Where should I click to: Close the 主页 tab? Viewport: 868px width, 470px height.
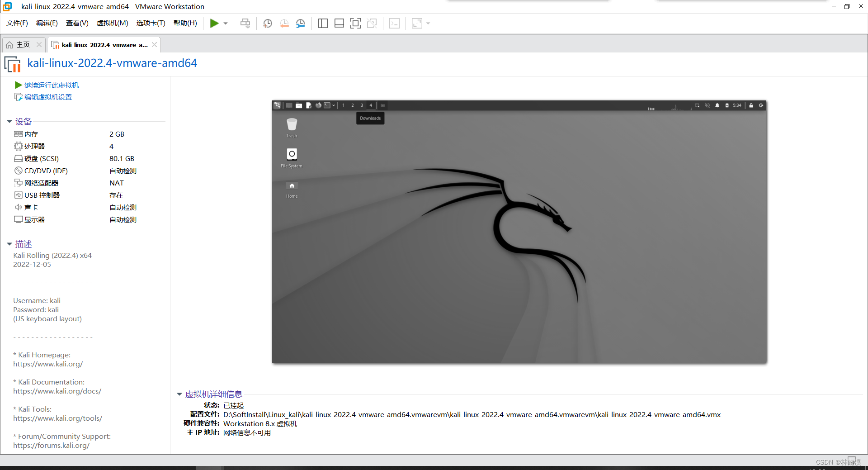click(39, 45)
